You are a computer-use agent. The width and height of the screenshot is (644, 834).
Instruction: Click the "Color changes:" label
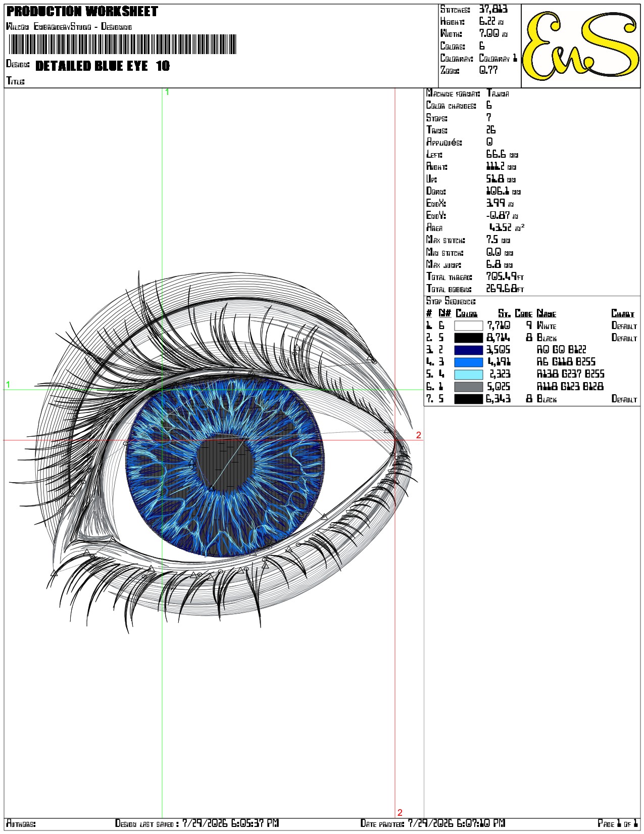(x=451, y=105)
